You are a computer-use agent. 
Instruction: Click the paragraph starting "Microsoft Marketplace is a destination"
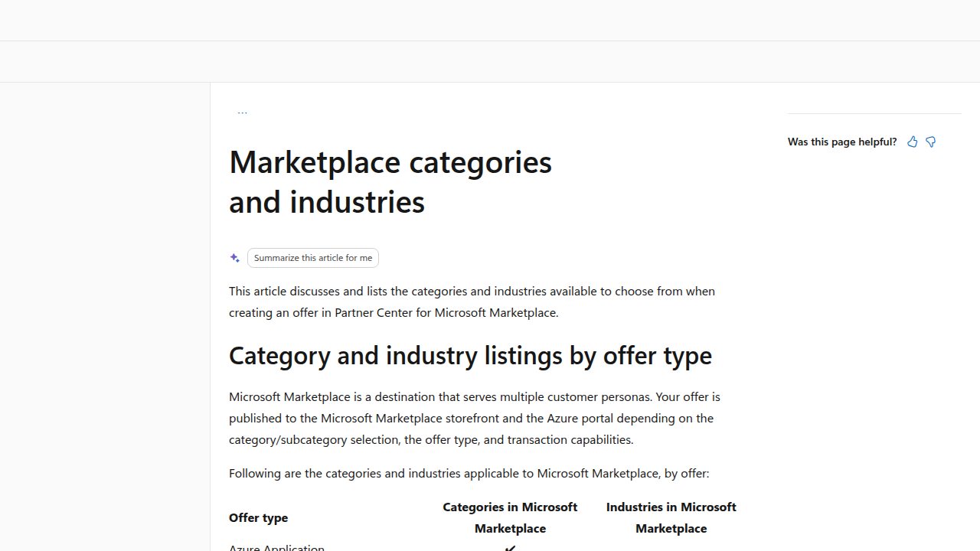475,418
